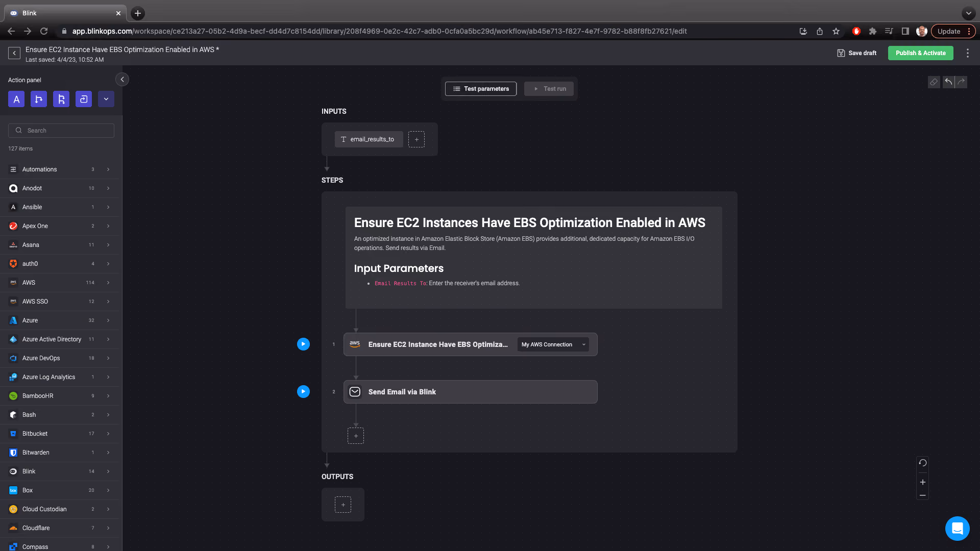Select the Action (A) icon in Action panel
Image resolution: width=980 pixels, height=551 pixels.
click(x=16, y=99)
